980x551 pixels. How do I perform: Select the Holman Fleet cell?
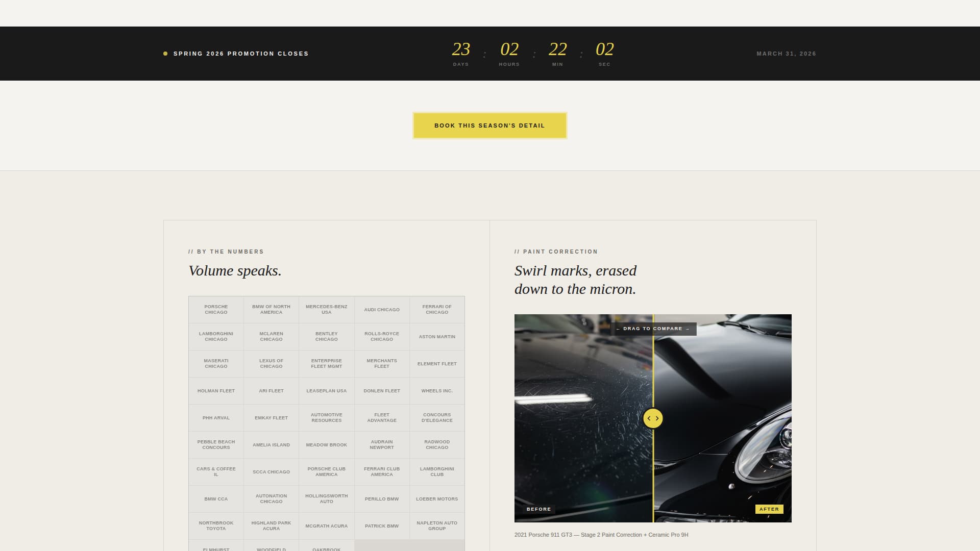pos(216,391)
